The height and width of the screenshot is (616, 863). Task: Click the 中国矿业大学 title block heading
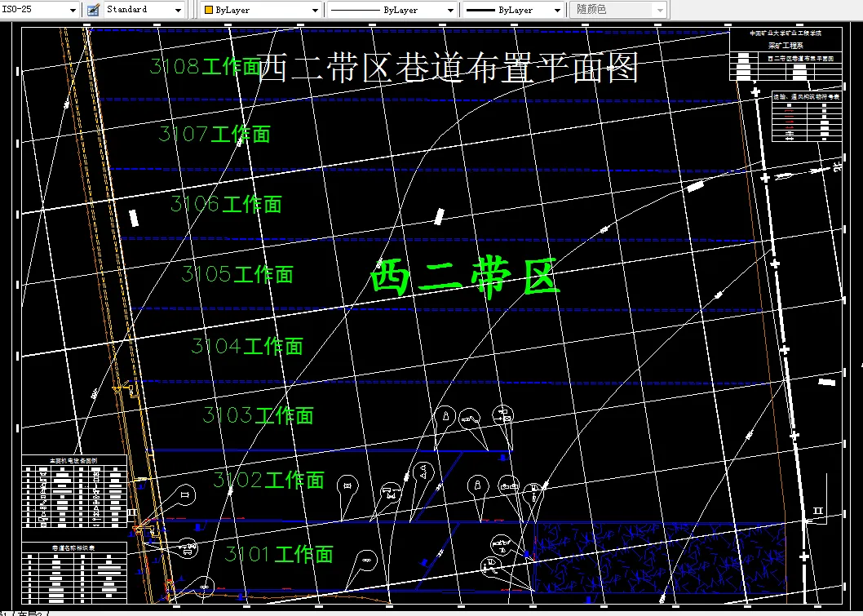786,33
